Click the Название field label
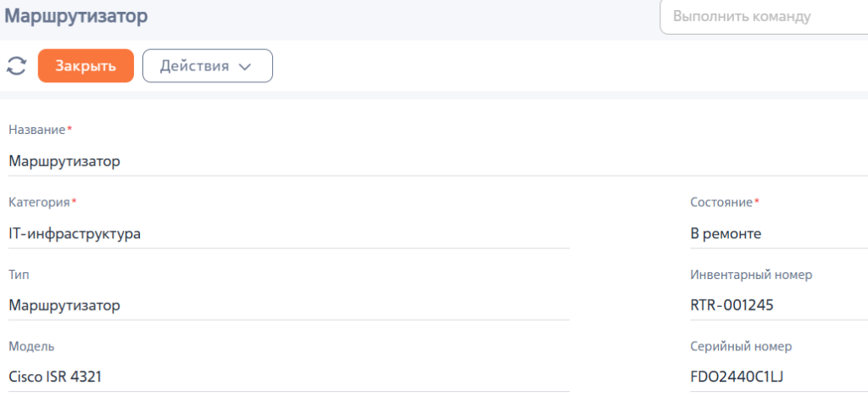 point(36,130)
